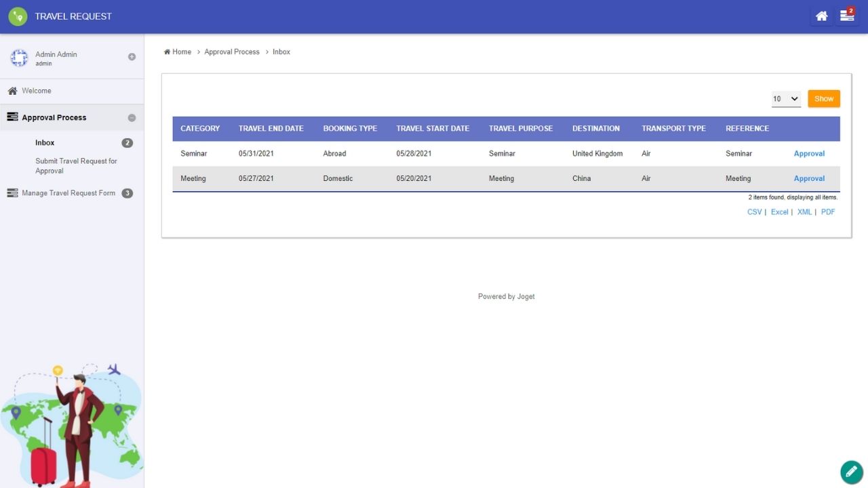Click the Travel Request app logo

(x=18, y=16)
